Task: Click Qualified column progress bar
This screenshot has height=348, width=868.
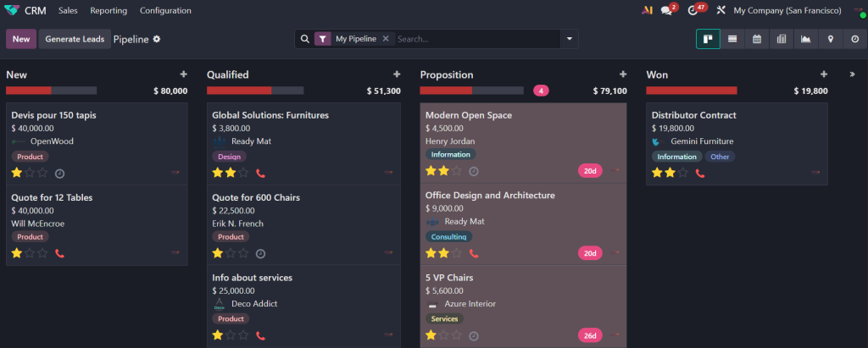Action: (x=255, y=91)
